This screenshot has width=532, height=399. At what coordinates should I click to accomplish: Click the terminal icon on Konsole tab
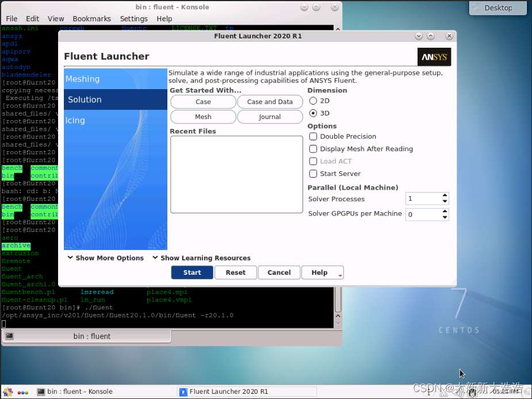coord(10,336)
